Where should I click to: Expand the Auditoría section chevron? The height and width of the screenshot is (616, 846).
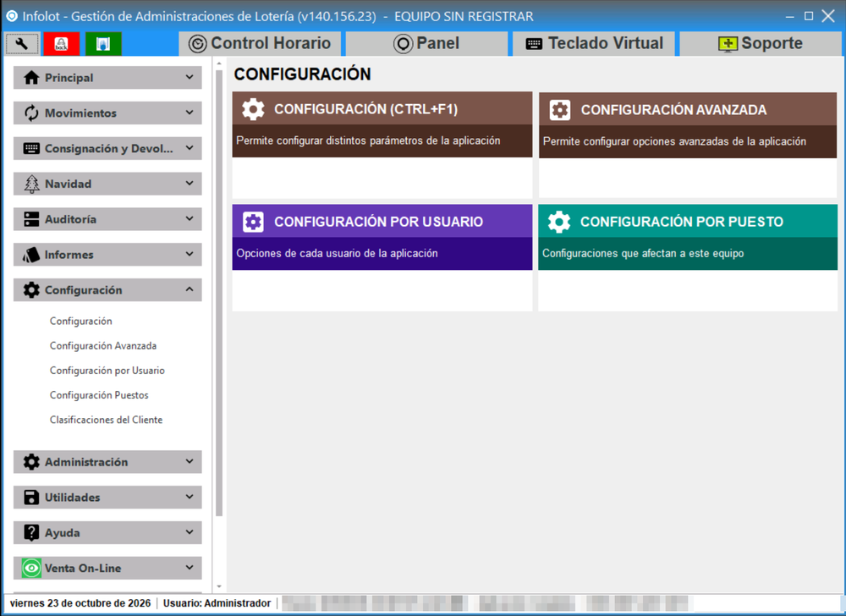click(190, 218)
